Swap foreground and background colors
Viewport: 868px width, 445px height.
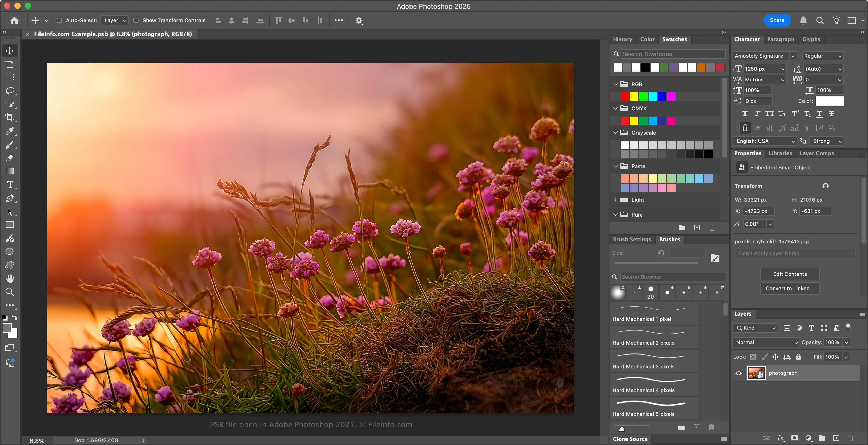(x=14, y=317)
